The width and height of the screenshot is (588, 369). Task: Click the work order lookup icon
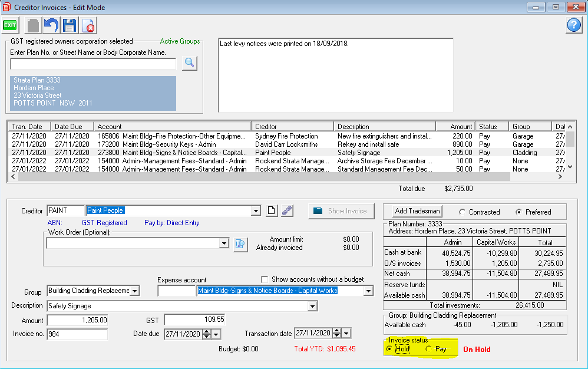tap(240, 244)
